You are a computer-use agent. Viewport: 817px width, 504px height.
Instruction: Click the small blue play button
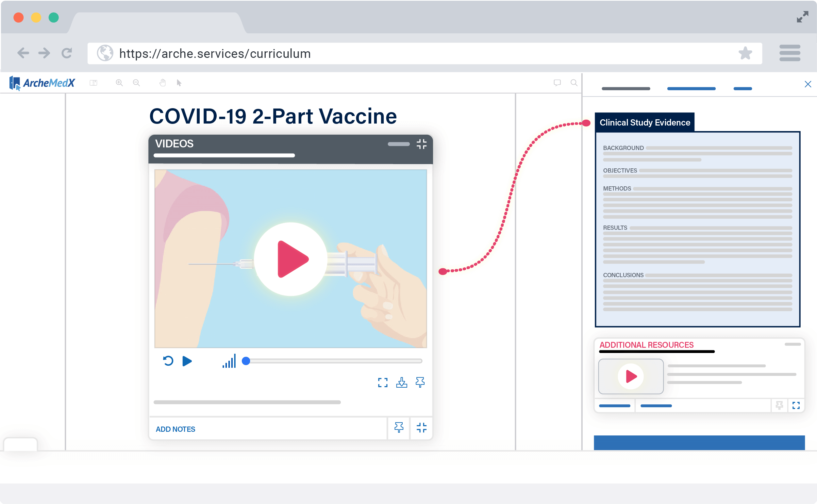click(x=187, y=361)
